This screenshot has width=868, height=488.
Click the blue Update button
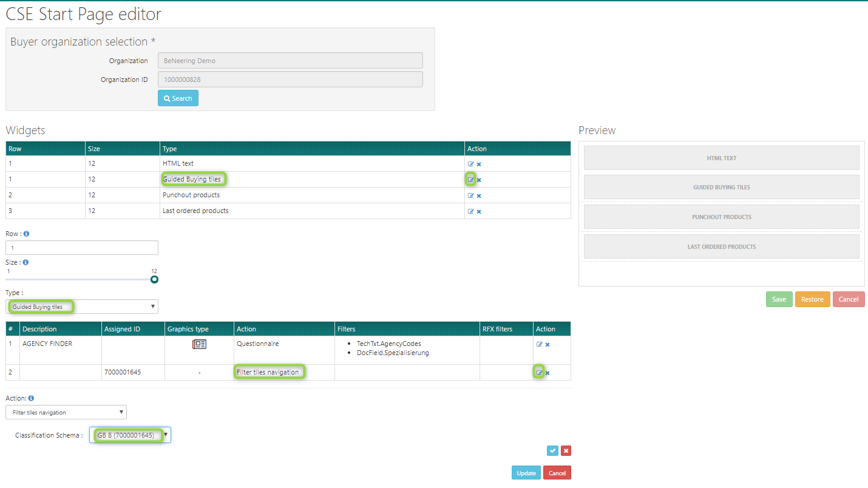526,473
